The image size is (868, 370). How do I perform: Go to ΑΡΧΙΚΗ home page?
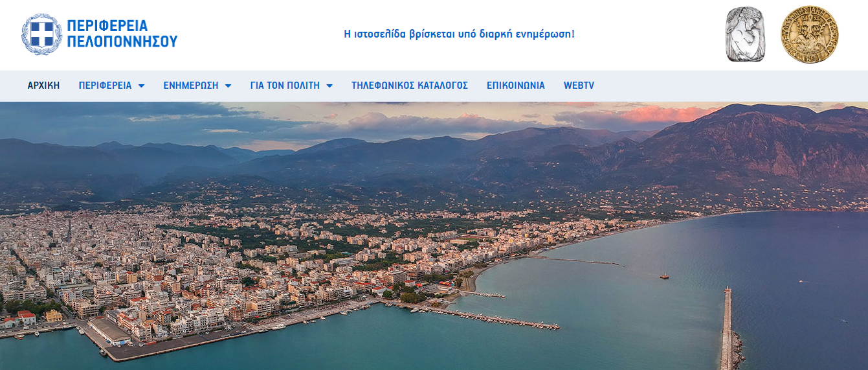(43, 86)
